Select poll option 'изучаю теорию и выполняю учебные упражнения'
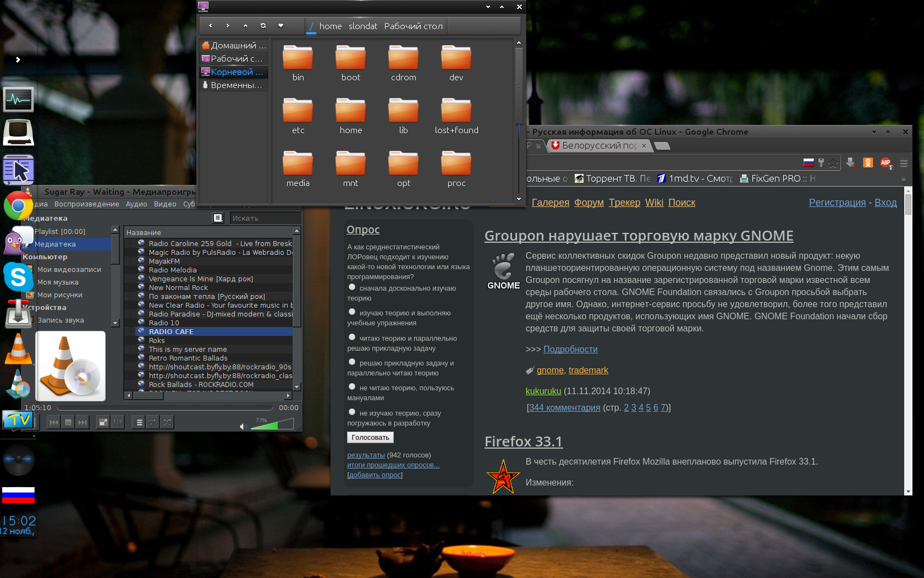This screenshot has width=924, height=578. pyautogui.click(x=352, y=312)
